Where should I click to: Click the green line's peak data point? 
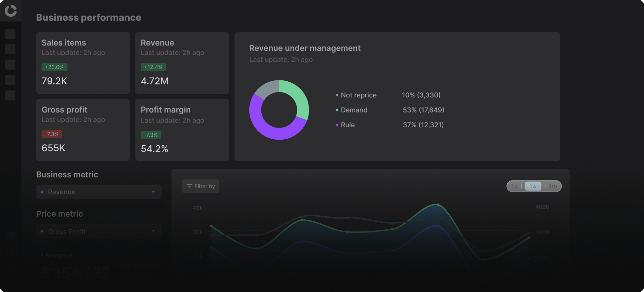[438, 205]
